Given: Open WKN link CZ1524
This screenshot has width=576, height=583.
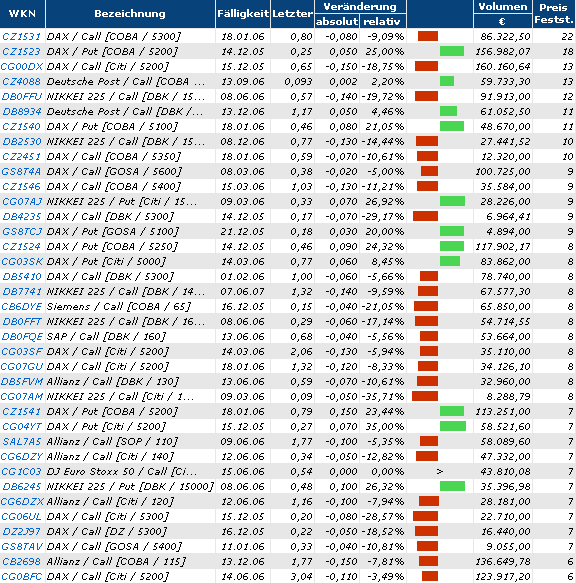Looking at the screenshot, I should (x=21, y=247).
